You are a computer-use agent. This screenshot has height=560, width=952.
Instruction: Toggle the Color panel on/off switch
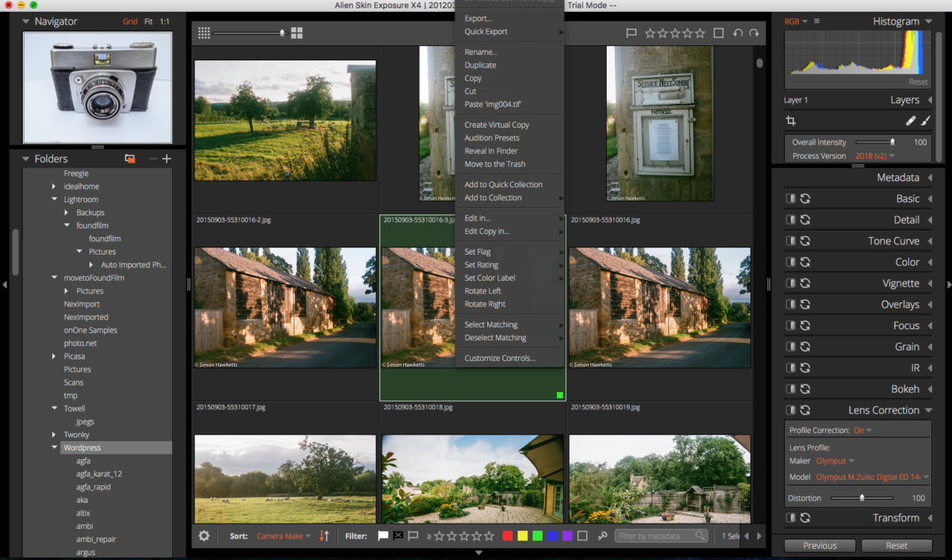(x=790, y=262)
